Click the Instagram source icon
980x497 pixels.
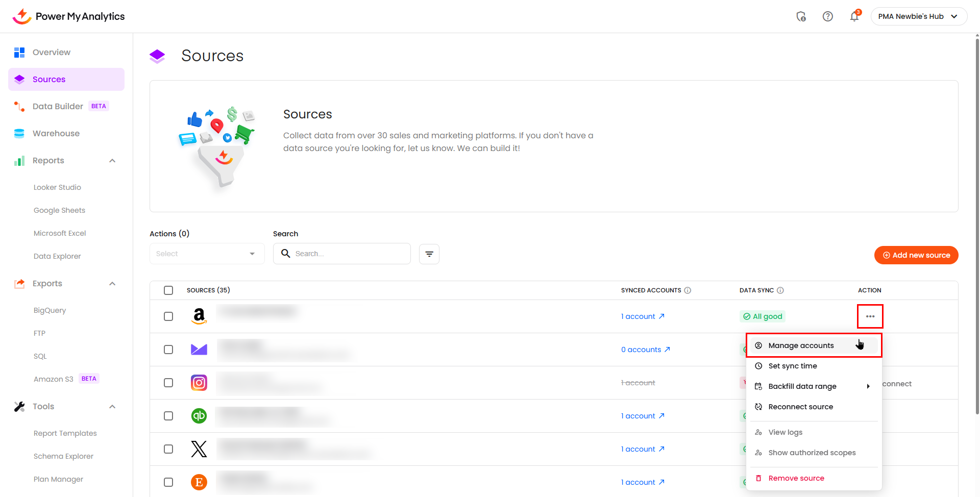coord(199,383)
